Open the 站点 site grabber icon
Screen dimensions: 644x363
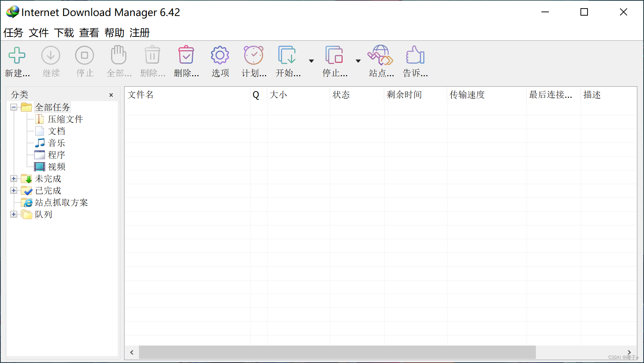381,55
